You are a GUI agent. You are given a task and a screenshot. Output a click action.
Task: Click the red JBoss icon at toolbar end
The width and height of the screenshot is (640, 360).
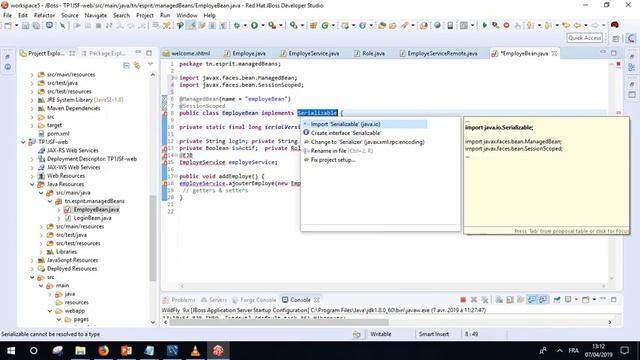[x=615, y=25]
